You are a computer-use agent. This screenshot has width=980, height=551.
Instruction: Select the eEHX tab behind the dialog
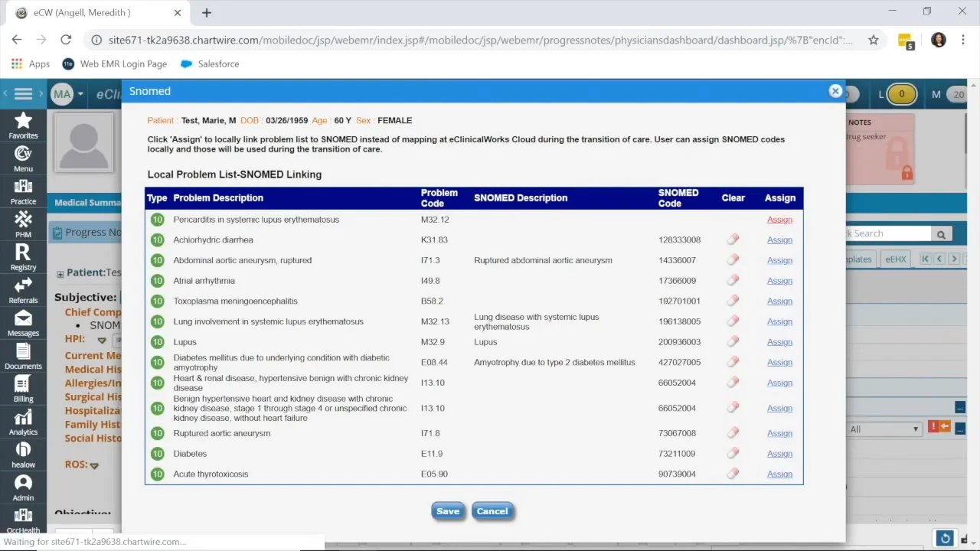[x=896, y=259]
